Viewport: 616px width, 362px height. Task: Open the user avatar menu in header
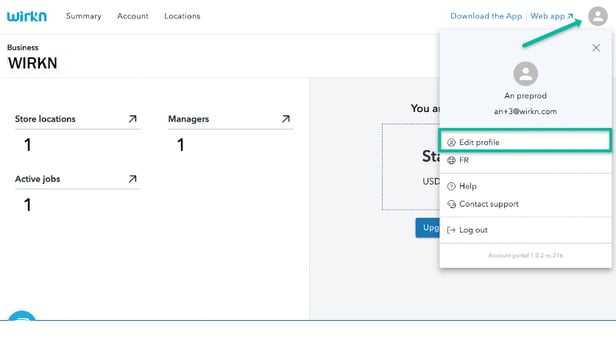pyautogui.click(x=598, y=16)
